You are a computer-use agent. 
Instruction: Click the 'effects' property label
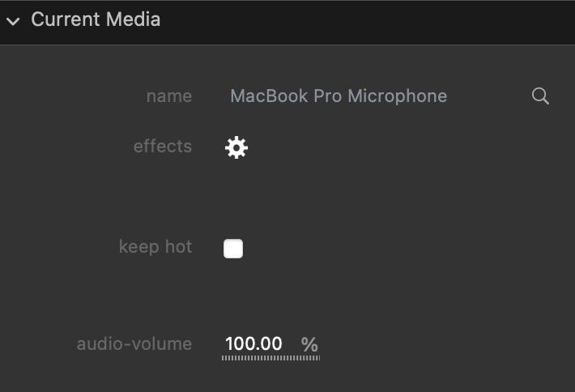coord(163,147)
